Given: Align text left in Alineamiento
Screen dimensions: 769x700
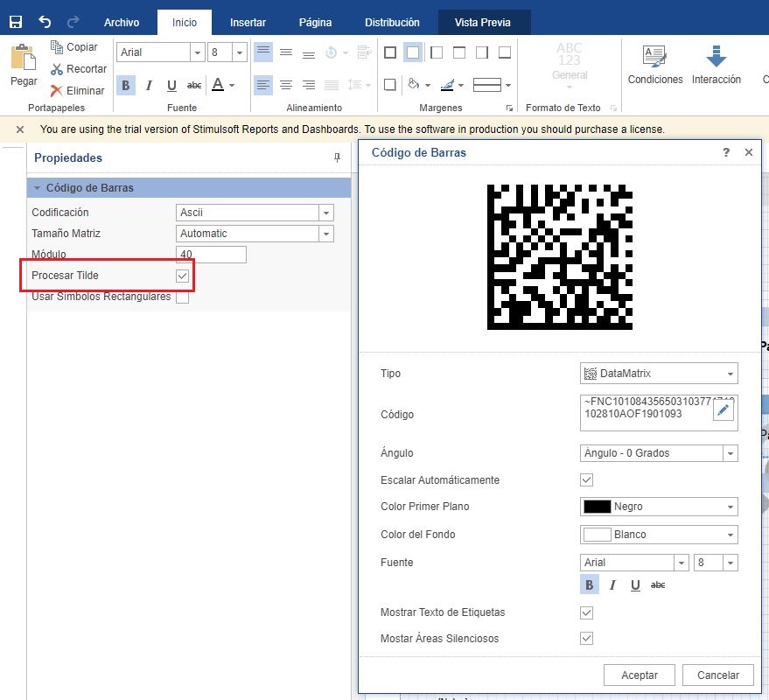Looking at the screenshot, I should point(263,86).
